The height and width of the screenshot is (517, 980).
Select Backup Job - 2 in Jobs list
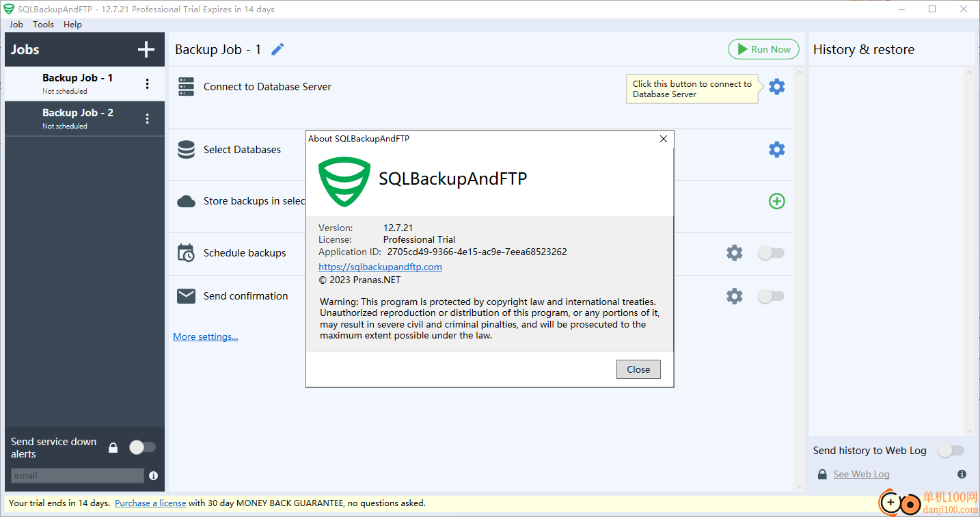(85, 119)
